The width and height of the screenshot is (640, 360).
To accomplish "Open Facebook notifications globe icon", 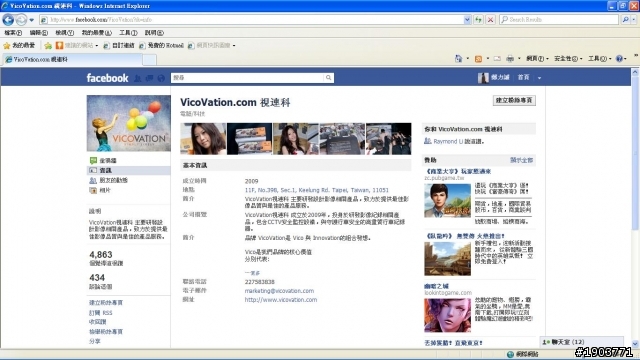I will (161, 78).
